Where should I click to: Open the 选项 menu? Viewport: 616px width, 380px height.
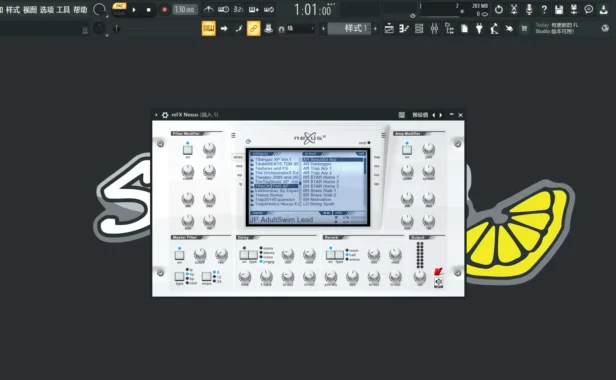click(x=47, y=9)
